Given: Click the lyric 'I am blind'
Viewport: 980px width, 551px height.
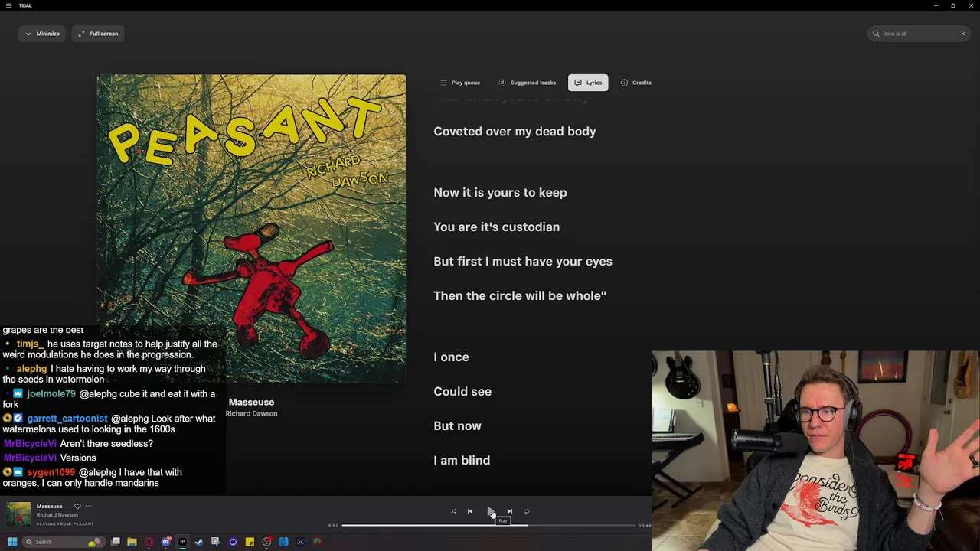Looking at the screenshot, I should tap(462, 461).
